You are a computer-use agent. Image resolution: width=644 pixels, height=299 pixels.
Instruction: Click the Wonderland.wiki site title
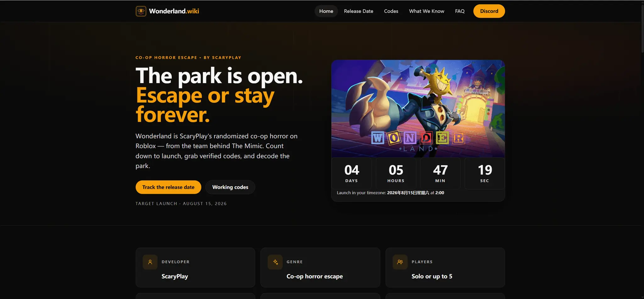[x=174, y=11]
